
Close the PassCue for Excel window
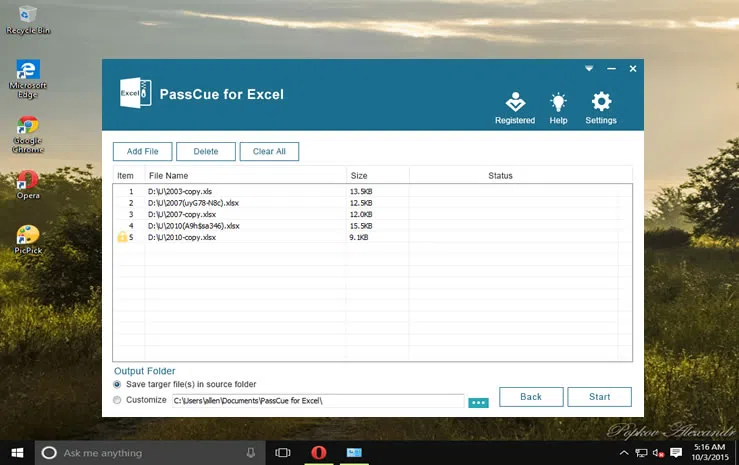coord(633,69)
